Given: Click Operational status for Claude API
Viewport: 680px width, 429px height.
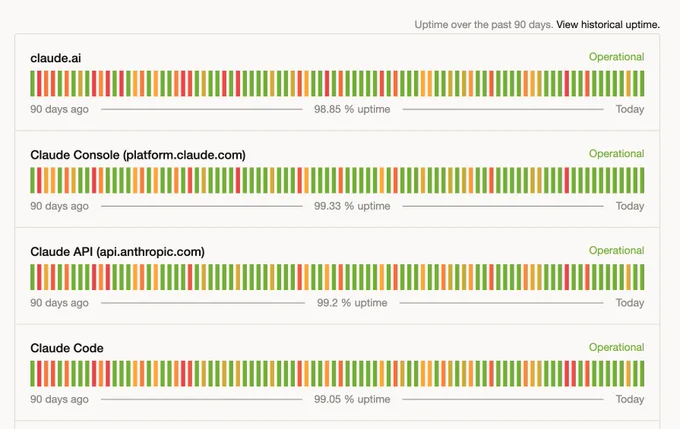Looking at the screenshot, I should [616, 250].
